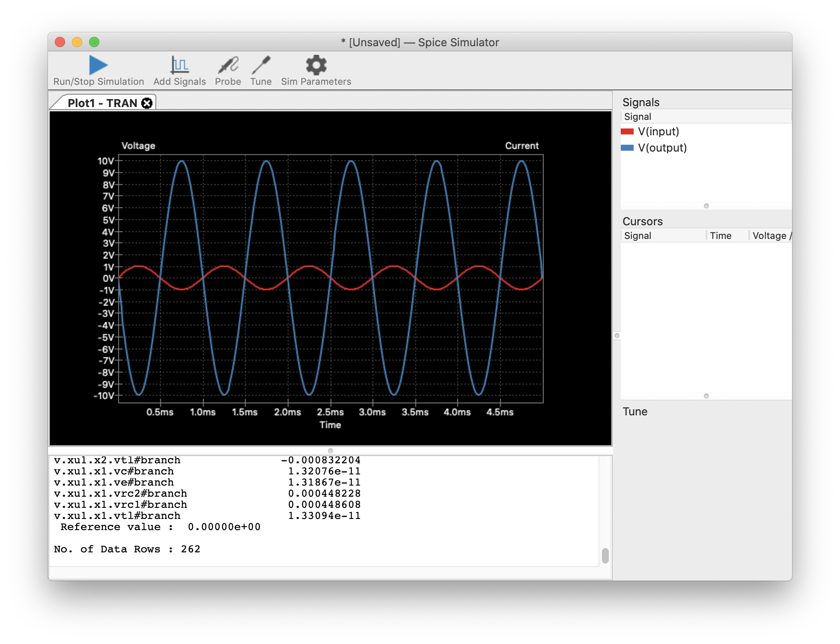The width and height of the screenshot is (840, 644).
Task: Click the splitter handle between plot and console
Action: [x=330, y=450]
